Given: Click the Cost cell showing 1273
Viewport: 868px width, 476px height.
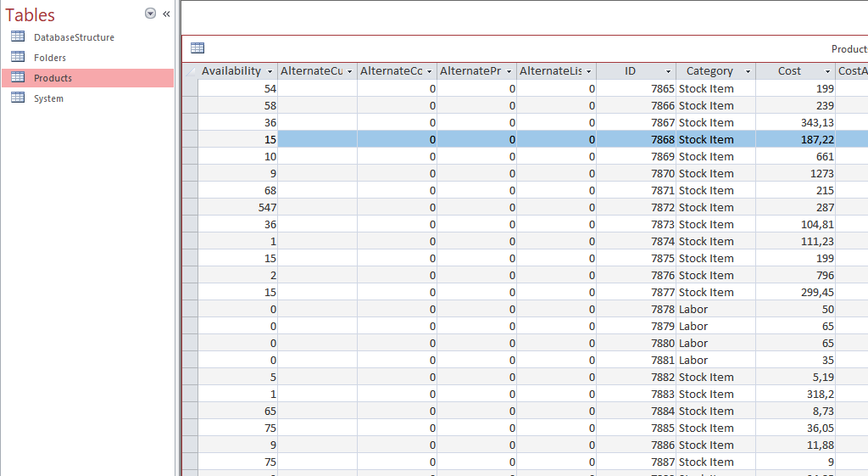Looking at the screenshot, I should click(x=795, y=173).
